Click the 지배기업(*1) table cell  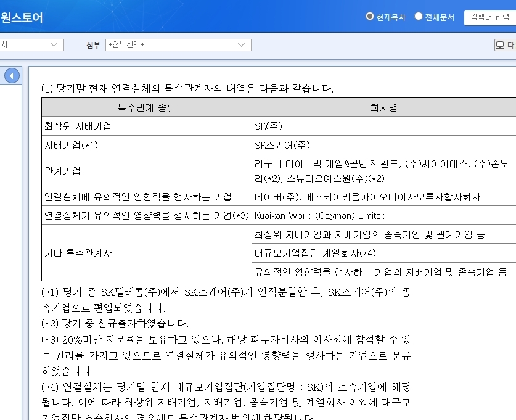[x=147, y=145]
